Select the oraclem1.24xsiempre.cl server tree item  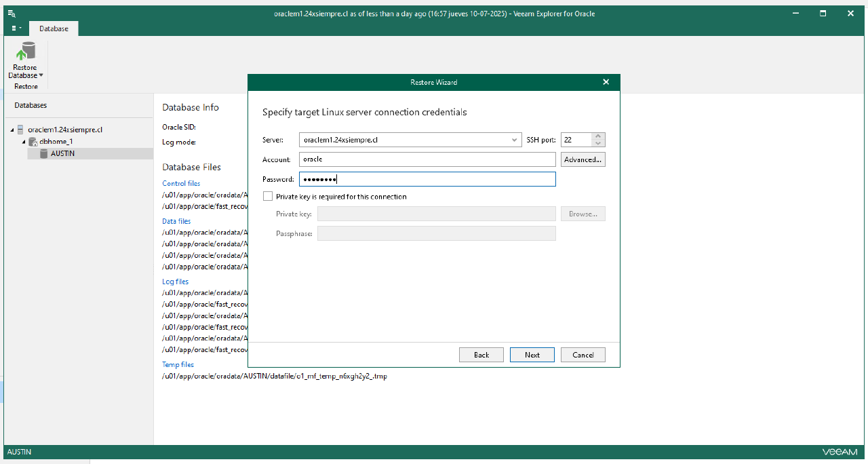65,130
